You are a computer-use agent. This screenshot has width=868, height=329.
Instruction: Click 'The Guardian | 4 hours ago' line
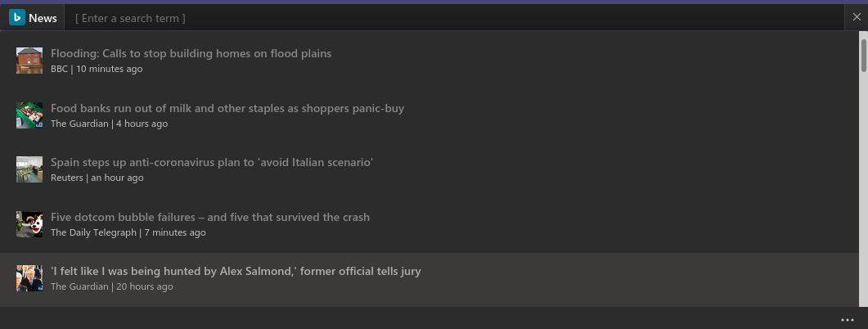tap(109, 124)
